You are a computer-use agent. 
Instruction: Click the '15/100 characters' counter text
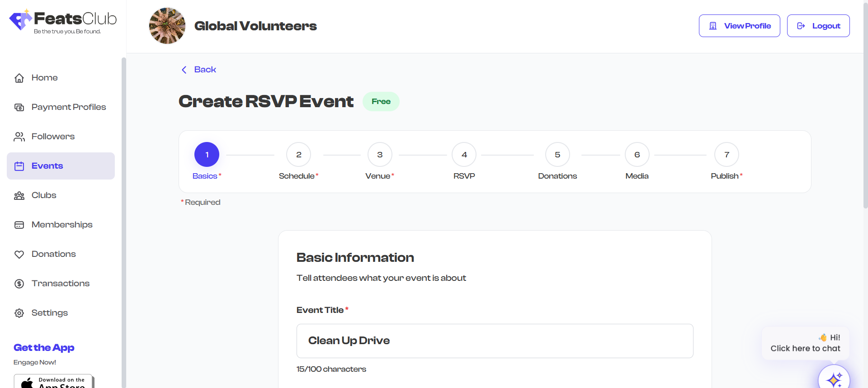(x=331, y=369)
